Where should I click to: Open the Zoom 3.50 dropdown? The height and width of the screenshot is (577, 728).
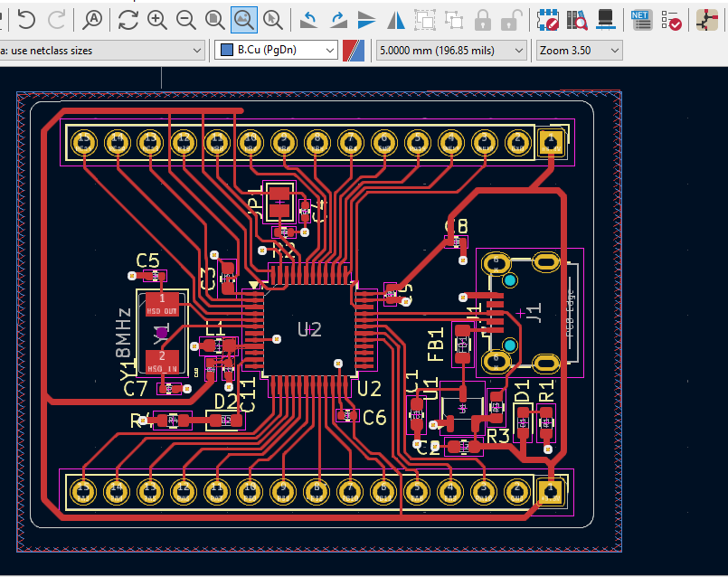pos(579,51)
